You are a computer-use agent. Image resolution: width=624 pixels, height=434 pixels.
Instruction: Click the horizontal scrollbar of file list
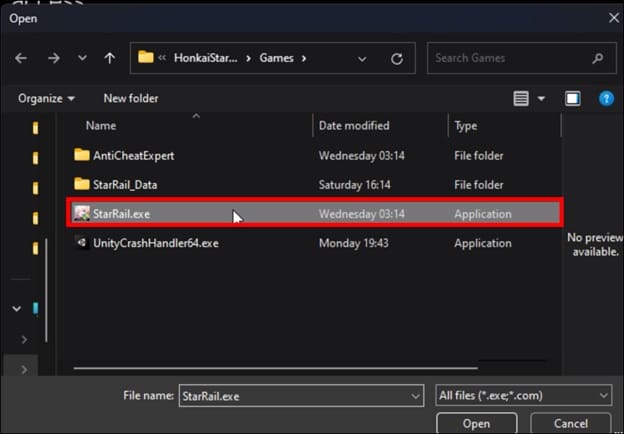(275, 368)
